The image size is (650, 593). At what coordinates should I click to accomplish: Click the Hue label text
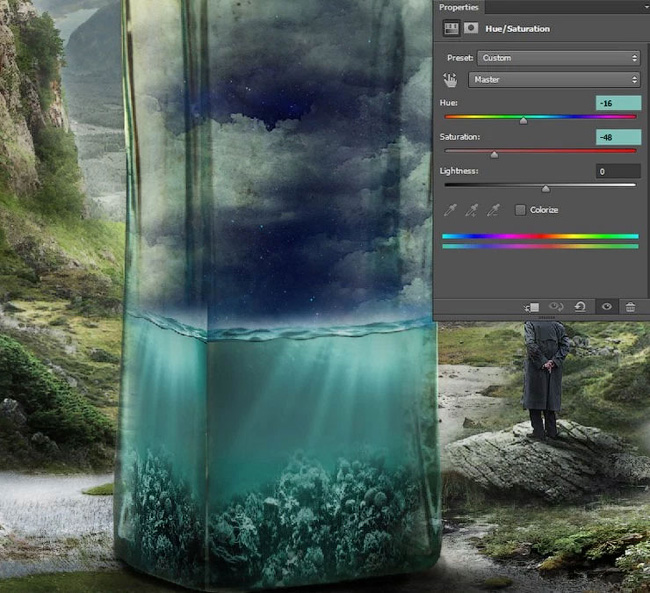click(449, 102)
